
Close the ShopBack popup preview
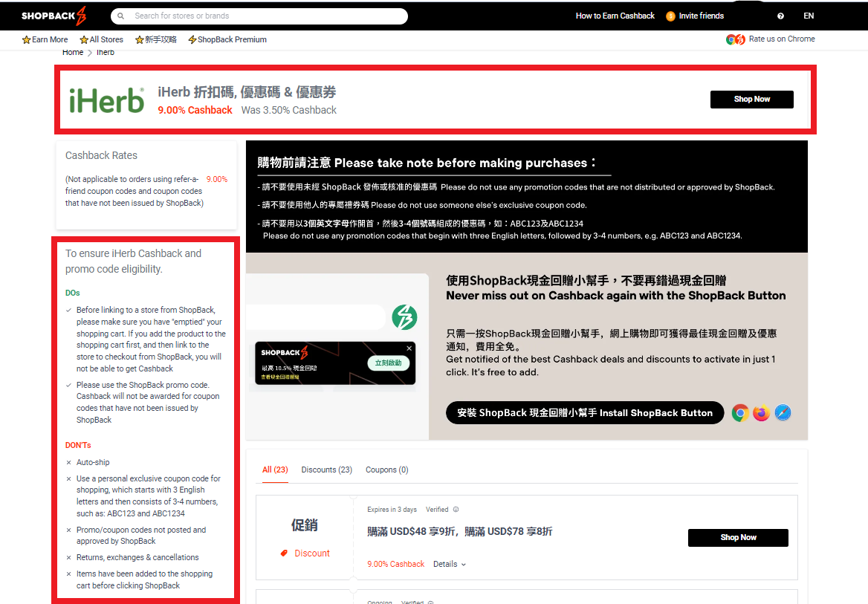409,348
